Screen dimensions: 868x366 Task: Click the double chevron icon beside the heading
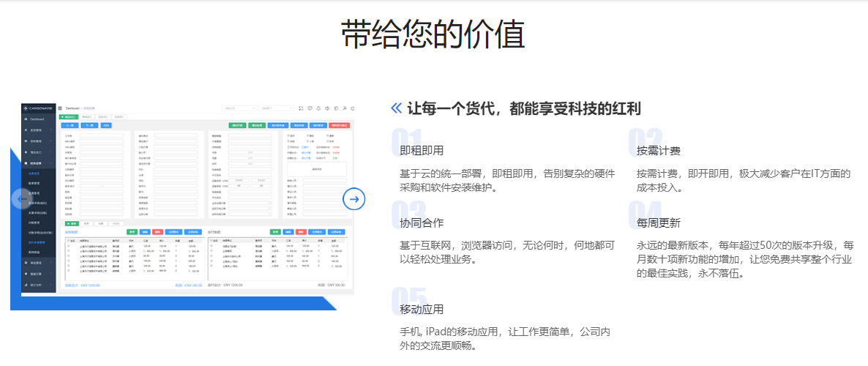point(396,109)
